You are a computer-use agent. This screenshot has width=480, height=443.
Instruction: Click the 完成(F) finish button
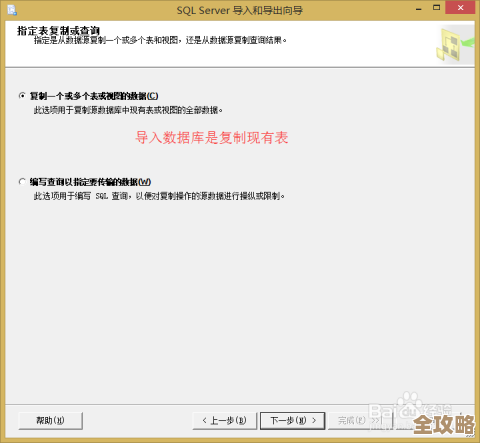360,421
